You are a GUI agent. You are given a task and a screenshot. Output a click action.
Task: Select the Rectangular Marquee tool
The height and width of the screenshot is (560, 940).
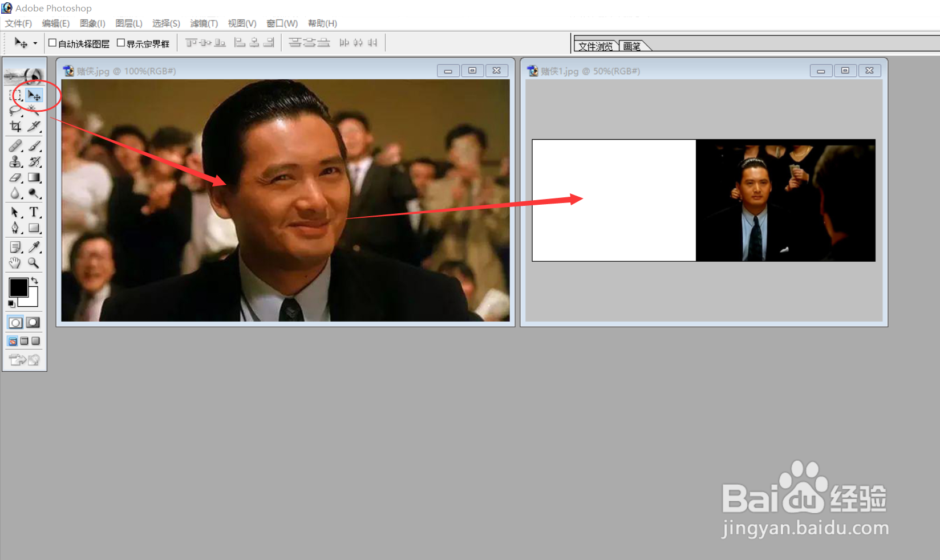15,95
